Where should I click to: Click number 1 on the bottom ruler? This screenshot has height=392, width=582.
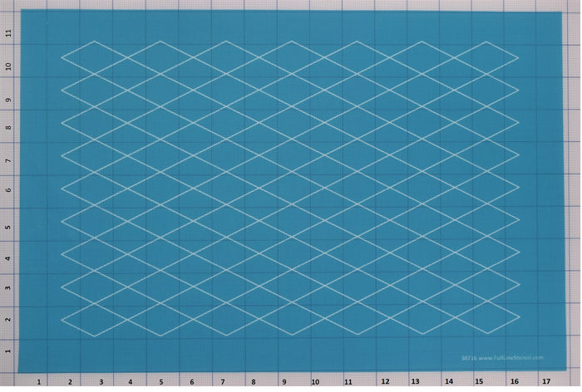pyautogui.click(x=39, y=382)
